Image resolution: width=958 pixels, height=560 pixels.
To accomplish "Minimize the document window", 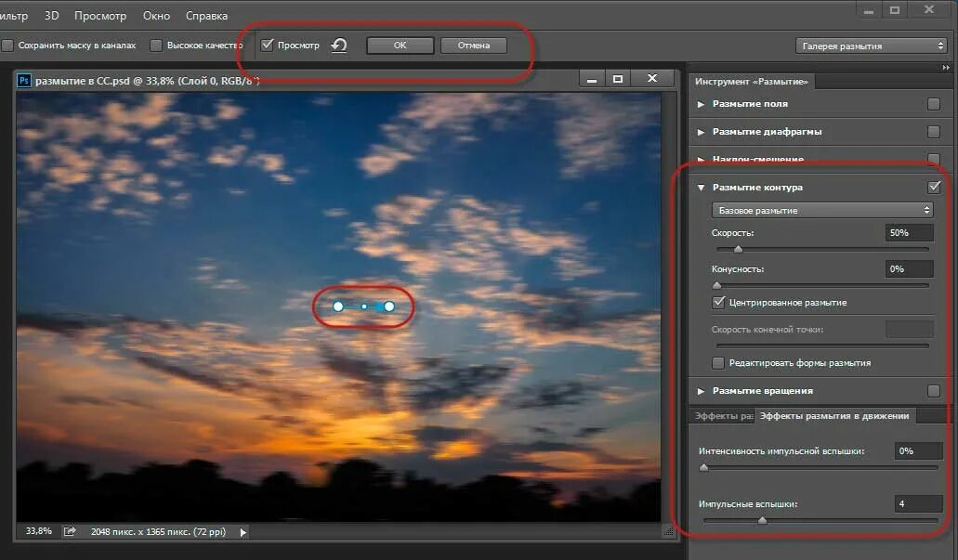I will pos(591,79).
